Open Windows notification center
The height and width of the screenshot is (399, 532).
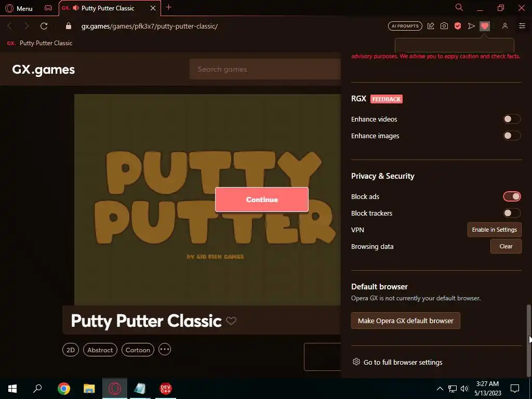tap(515, 389)
